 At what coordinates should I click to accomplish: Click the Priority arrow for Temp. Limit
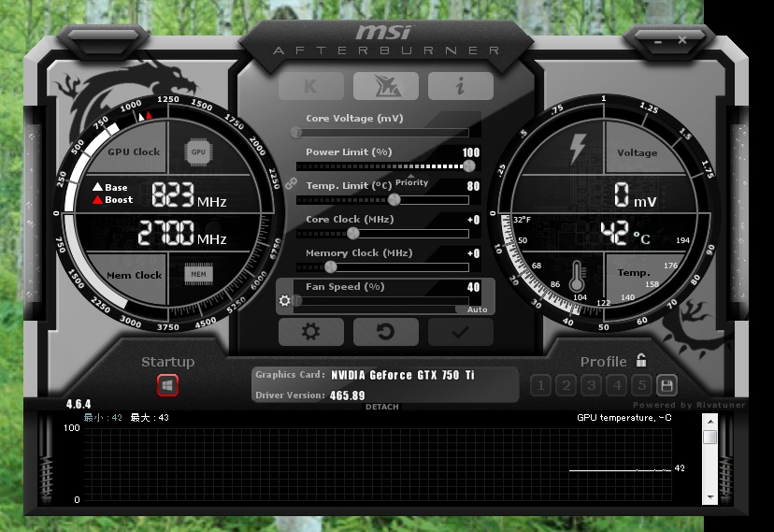tap(410, 176)
